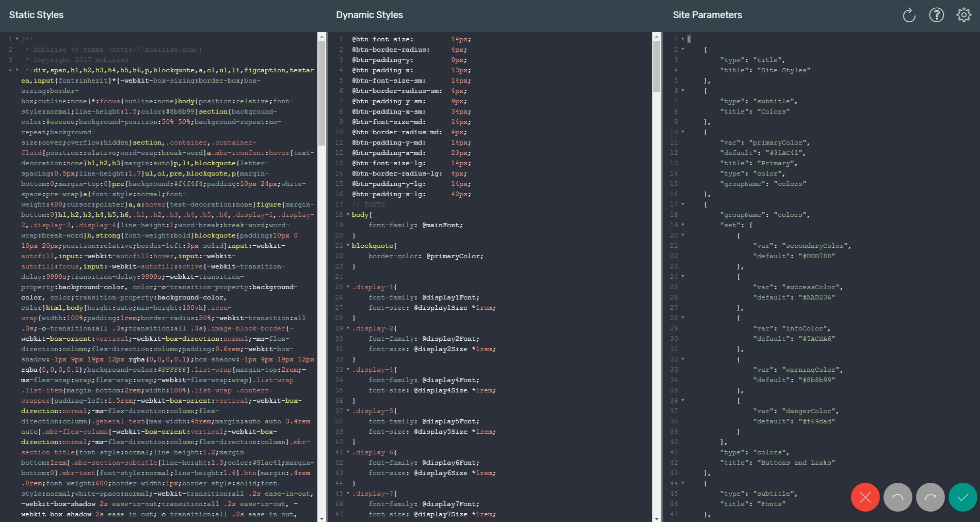This screenshot has width=980, height=522.
Task: Collapse the .display-5 rule fold arrow
Action: 347,410
